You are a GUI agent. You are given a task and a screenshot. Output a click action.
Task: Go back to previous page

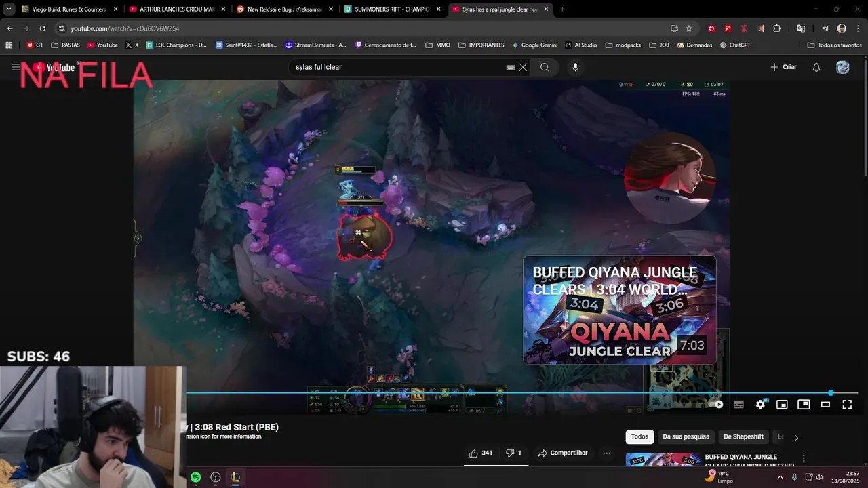point(9,28)
